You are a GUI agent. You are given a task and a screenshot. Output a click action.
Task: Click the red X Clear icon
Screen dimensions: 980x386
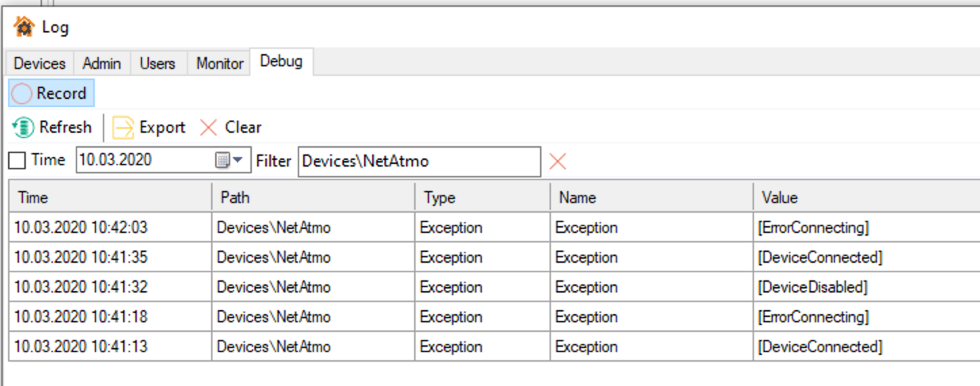[x=209, y=127]
